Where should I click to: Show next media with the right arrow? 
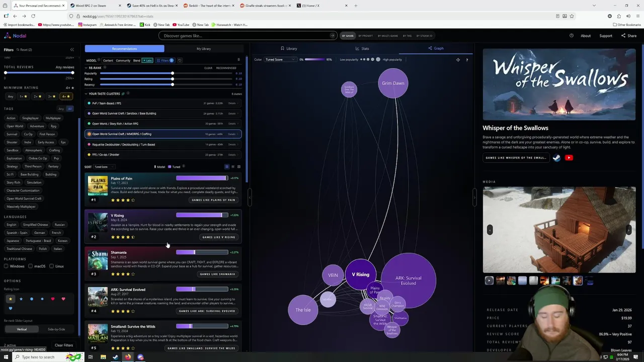pos(628,230)
